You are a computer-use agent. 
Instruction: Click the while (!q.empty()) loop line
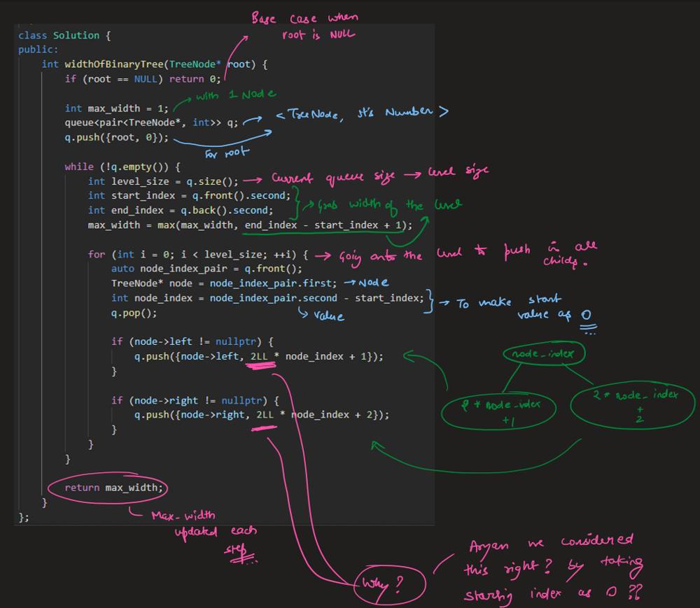(x=123, y=167)
